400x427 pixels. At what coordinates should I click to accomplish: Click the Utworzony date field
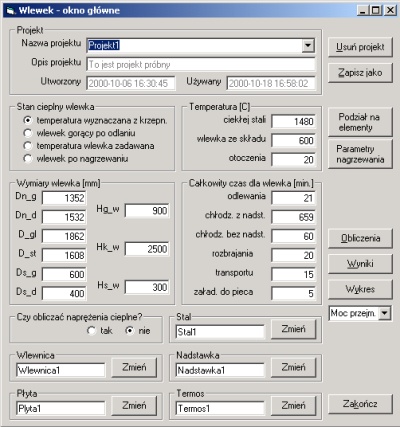click(x=131, y=83)
